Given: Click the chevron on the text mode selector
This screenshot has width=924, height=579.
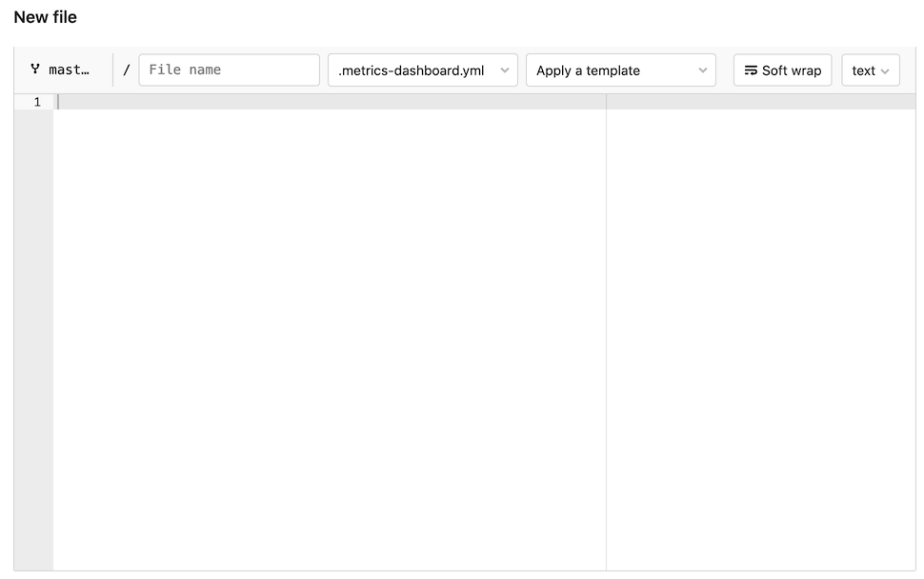Looking at the screenshot, I should (884, 70).
